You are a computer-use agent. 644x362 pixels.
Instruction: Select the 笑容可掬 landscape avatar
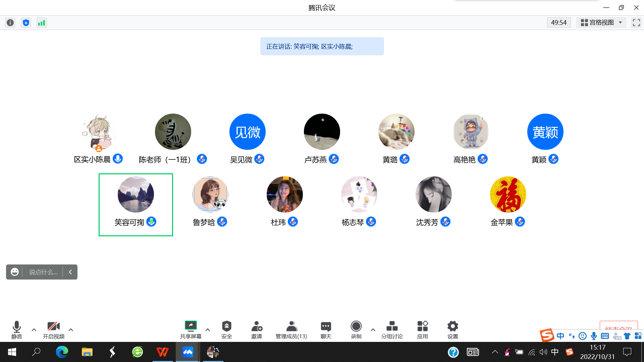pos(136,194)
